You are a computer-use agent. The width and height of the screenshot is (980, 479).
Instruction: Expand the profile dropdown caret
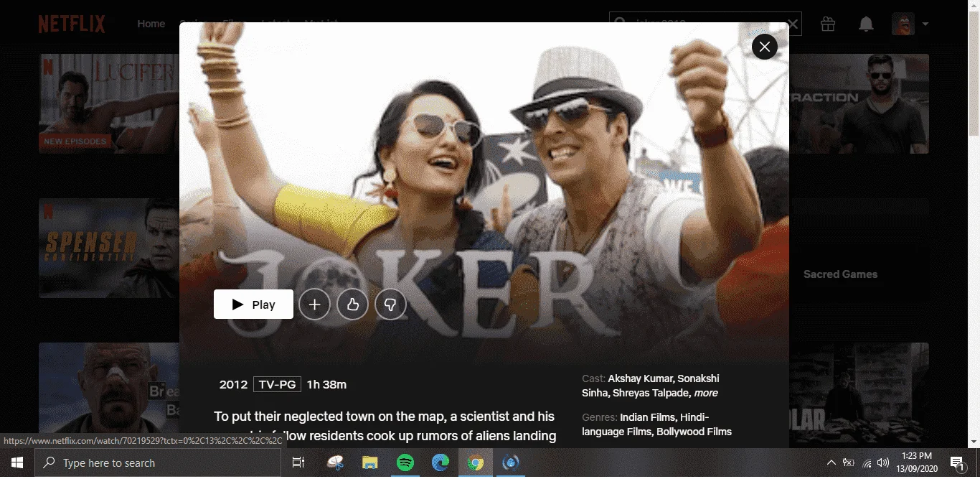pyautogui.click(x=925, y=24)
